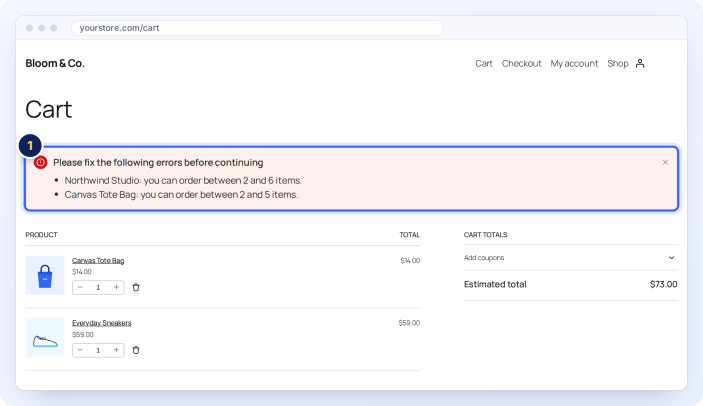Image resolution: width=703 pixels, height=406 pixels.
Task: Remove Everyday Sneakers with trash icon
Action: (136, 350)
